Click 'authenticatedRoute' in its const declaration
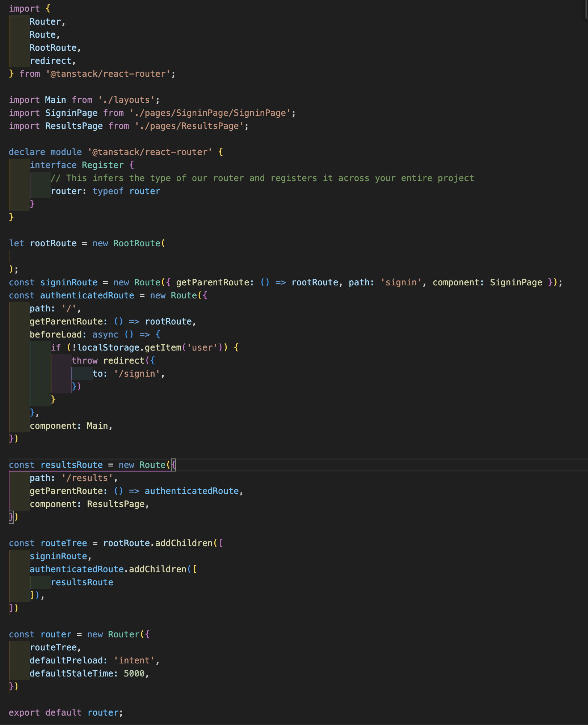 (87, 296)
